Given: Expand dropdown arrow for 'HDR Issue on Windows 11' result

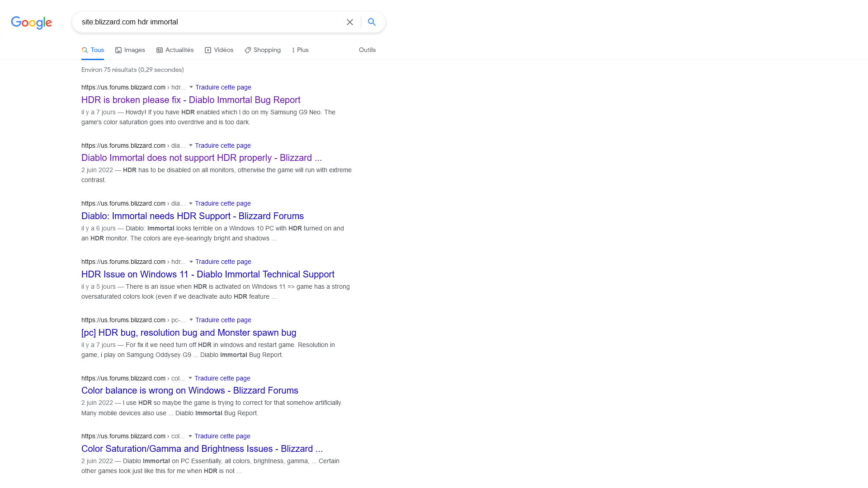Looking at the screenshot, I should pos(191,262).
